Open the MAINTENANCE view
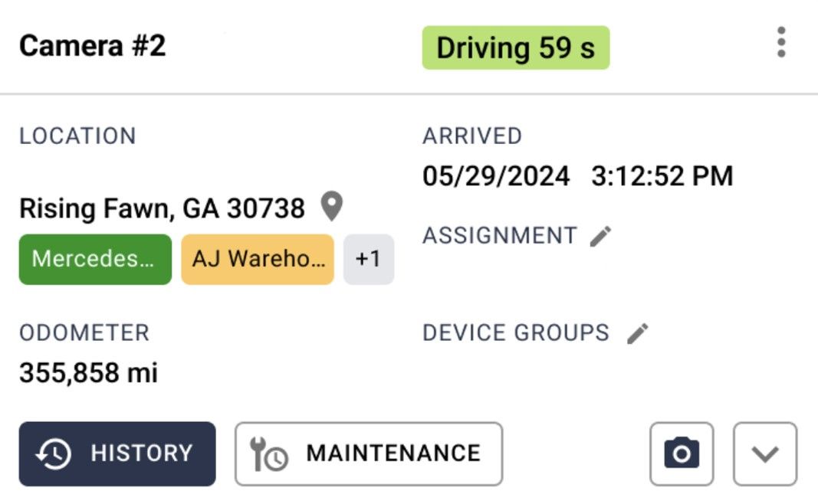Screen dimensions: 818x504 coord(368,453)
